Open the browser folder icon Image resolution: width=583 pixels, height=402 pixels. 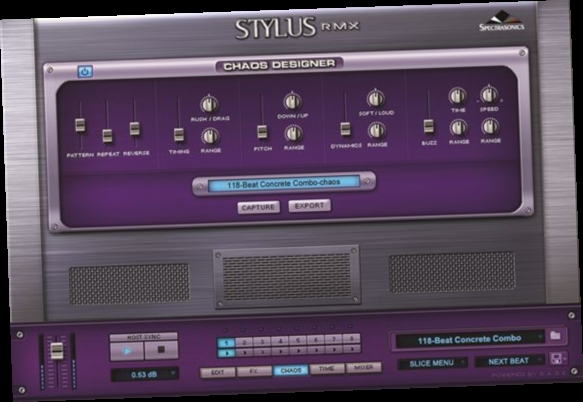coord(555,335)
